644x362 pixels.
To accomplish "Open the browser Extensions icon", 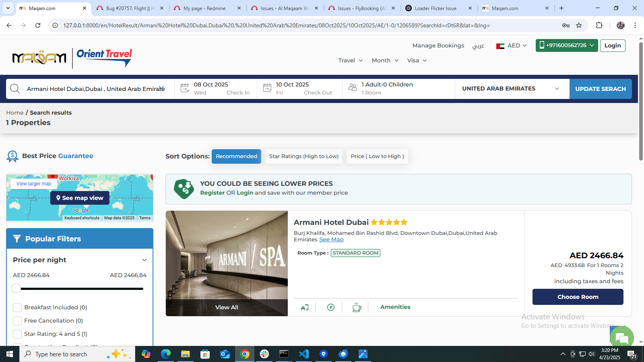I will [599, 25].
